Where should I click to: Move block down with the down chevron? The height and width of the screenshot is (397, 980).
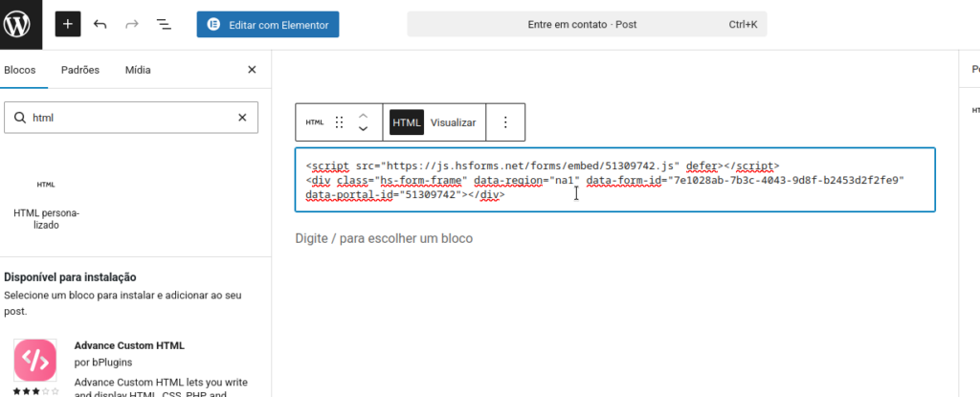click(x=363, y=129)
